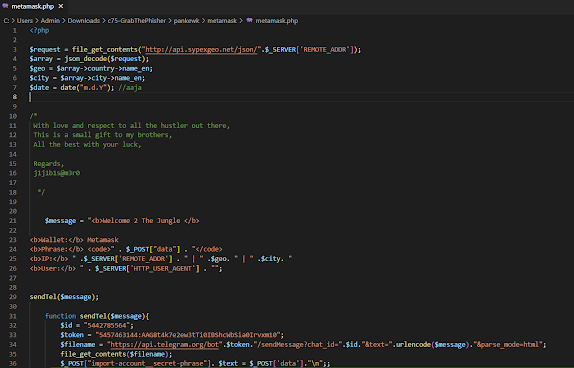
Task: Click the //aaja comment on line 7
Action: tap(130, 88)
